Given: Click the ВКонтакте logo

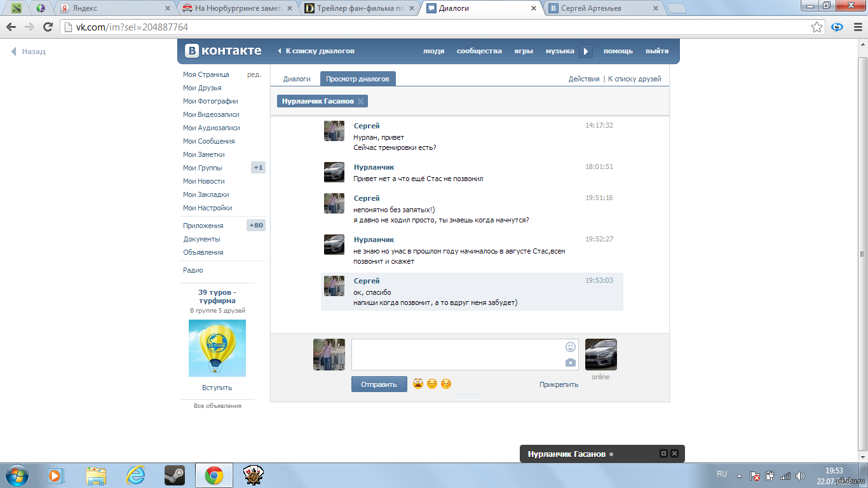Looking at the screenshot, I should [223, 51].
